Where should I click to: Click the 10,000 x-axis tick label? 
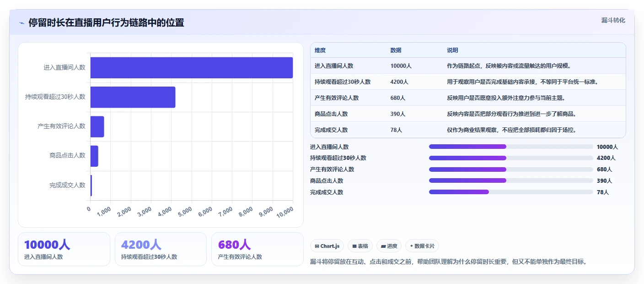pyautogui.click(x=284, y=212)
